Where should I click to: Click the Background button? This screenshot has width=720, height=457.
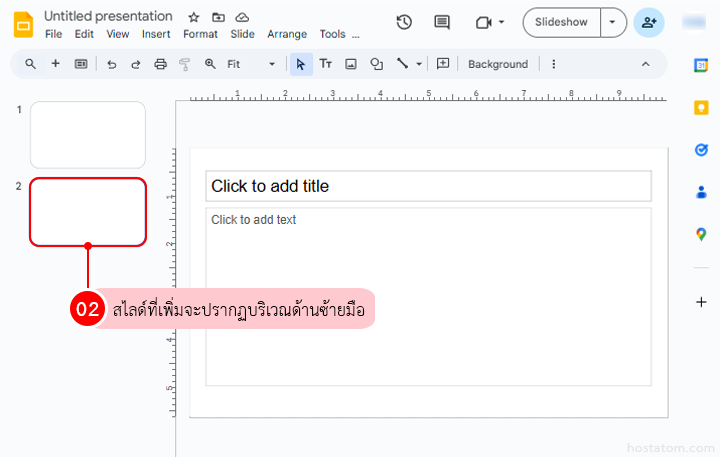pos(498,64)
